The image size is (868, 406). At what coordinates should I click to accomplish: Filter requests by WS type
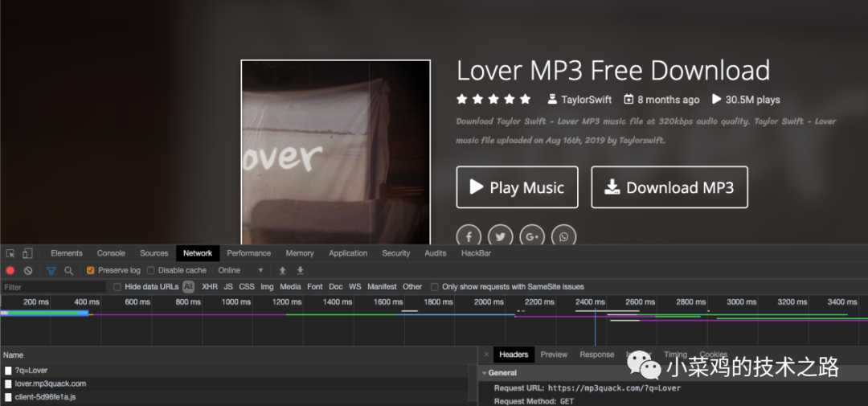pyautogui.click(x=355, y=287)
